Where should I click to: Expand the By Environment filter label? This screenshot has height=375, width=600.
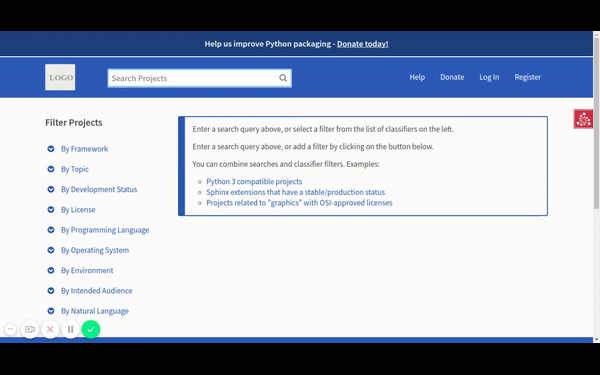click(87, 271)
